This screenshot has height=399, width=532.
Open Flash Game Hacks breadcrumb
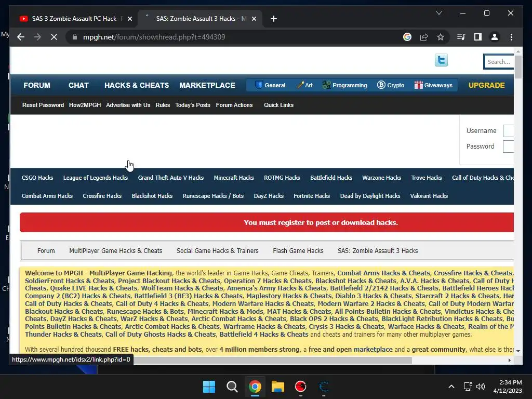298,251
